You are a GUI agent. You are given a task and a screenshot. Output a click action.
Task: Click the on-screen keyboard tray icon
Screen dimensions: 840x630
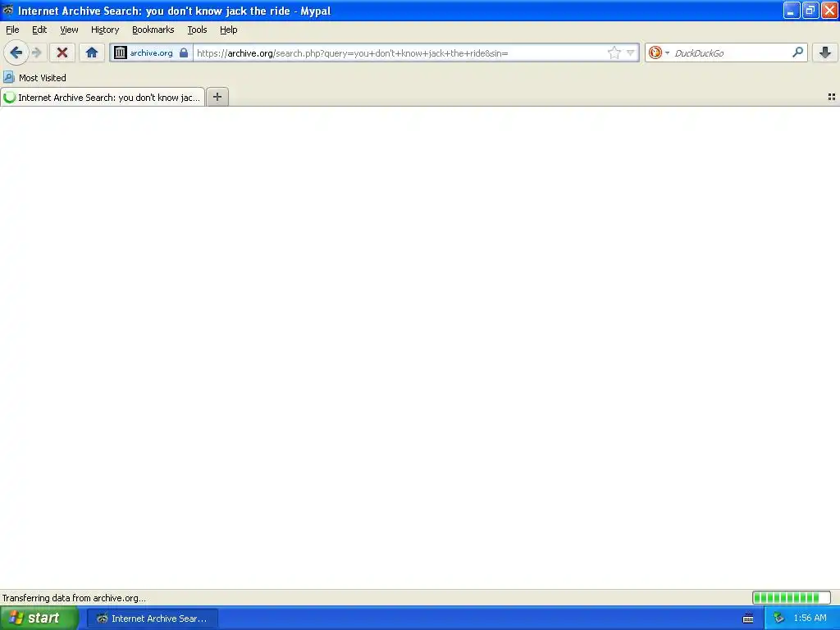click(748, 619)
